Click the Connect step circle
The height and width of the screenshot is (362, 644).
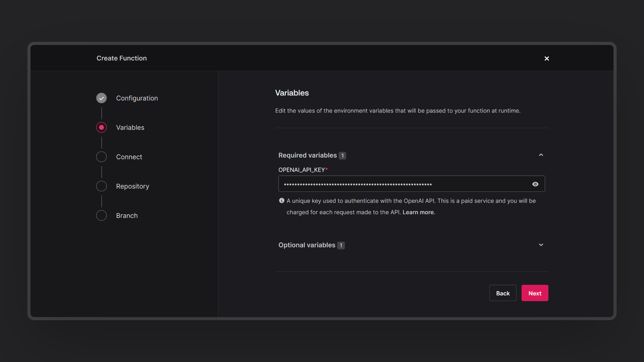click(102, 157)
